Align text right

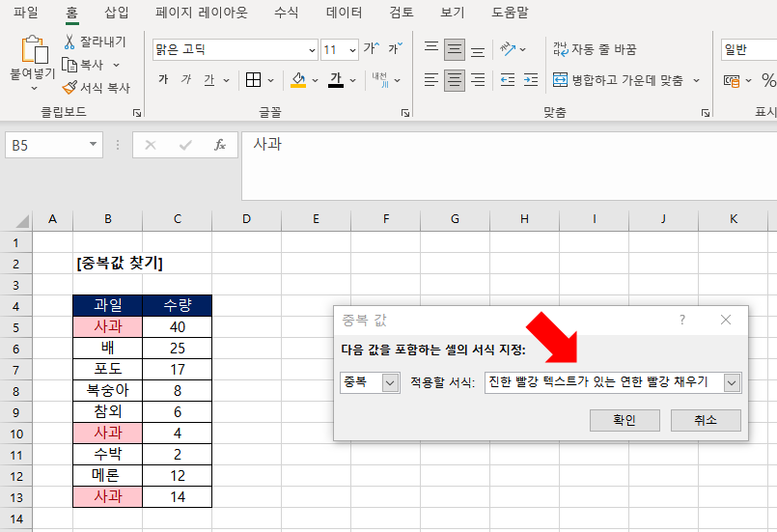point(478,80)
